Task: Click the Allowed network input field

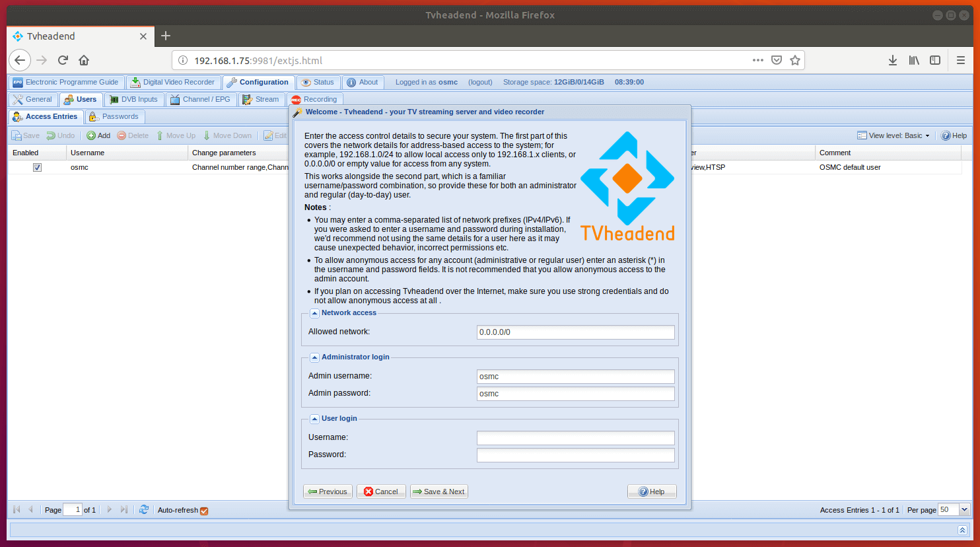Action: tap(575, 332)
